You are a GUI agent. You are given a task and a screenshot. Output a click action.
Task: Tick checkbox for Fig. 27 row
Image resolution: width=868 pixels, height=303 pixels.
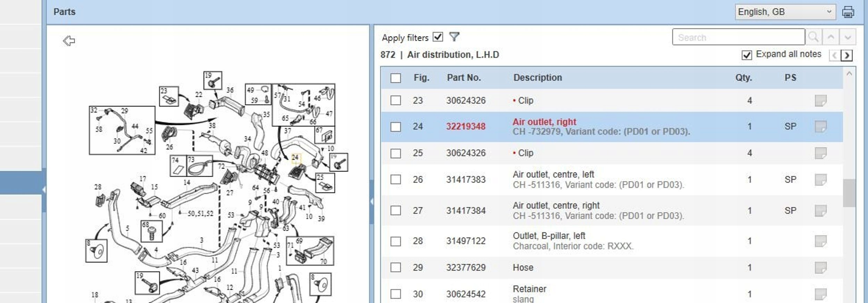(395, 210)
